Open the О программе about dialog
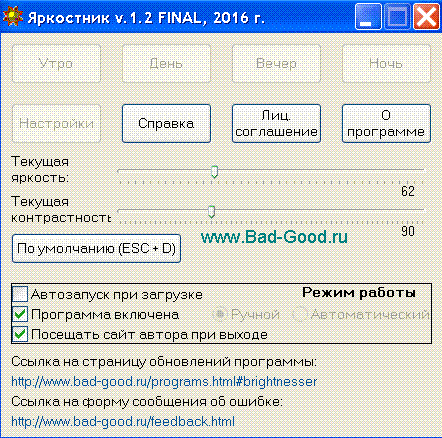 (x=386, y=124)
